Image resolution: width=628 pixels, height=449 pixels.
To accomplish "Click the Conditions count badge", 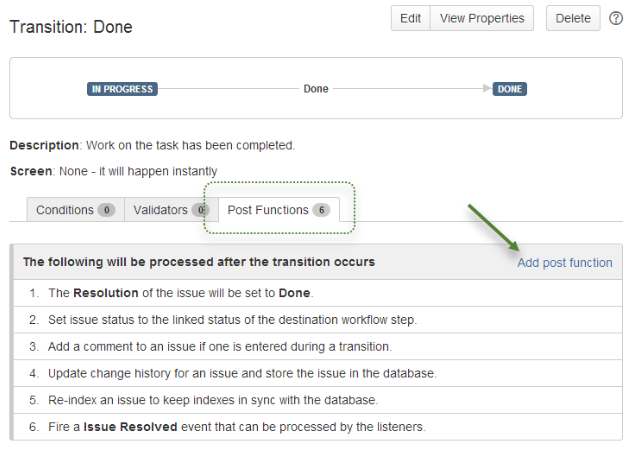I will tap(106, 210).
